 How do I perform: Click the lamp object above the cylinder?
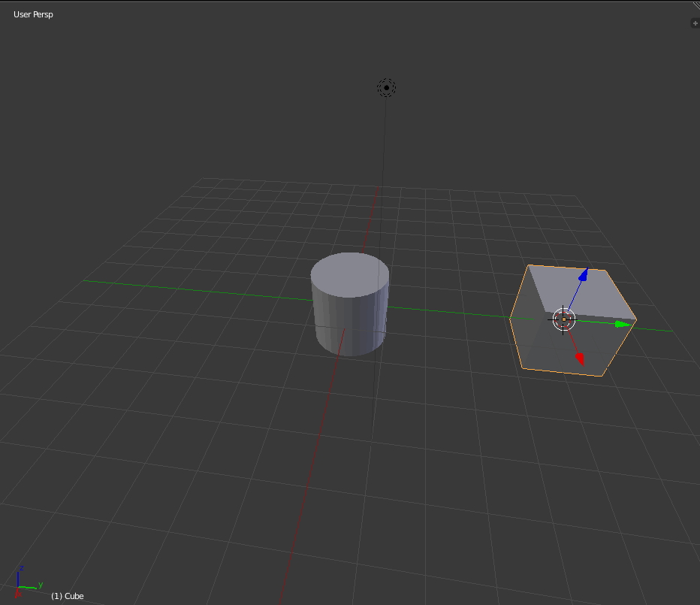tap(386, 88)
